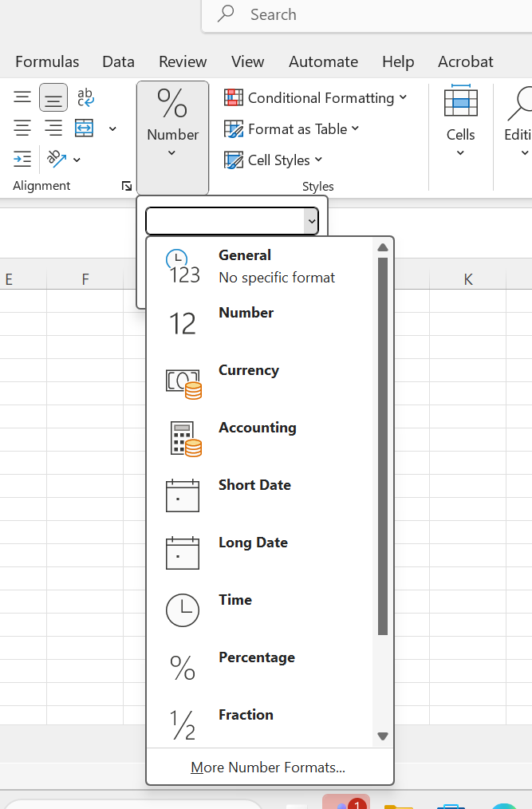Viewport: 532px width, 809px height.
Task: Toggle middle align button
Action: point(53,97)
